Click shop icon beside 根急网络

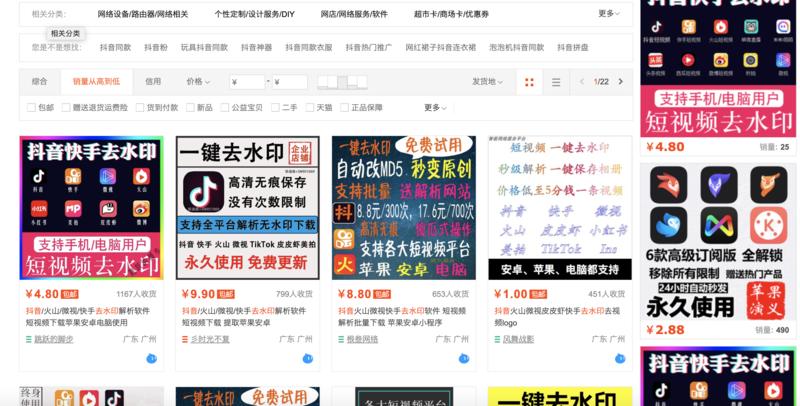coord(341,339)
